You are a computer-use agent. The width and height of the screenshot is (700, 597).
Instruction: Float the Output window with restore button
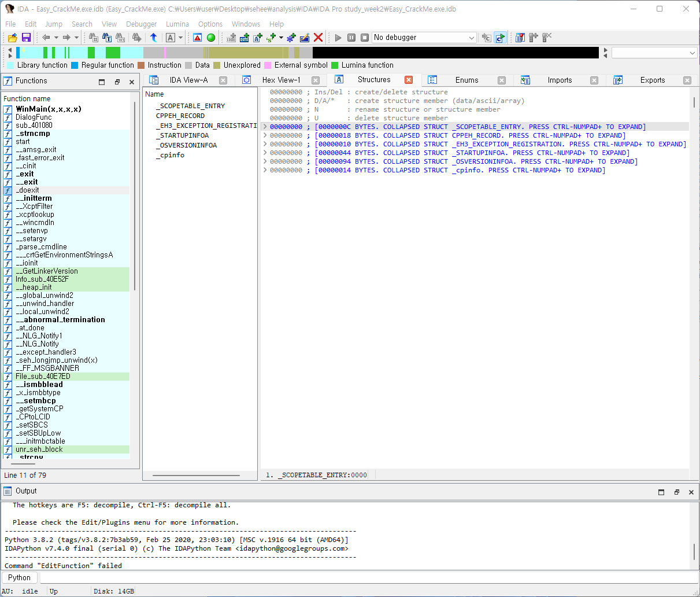pos(676,492)
